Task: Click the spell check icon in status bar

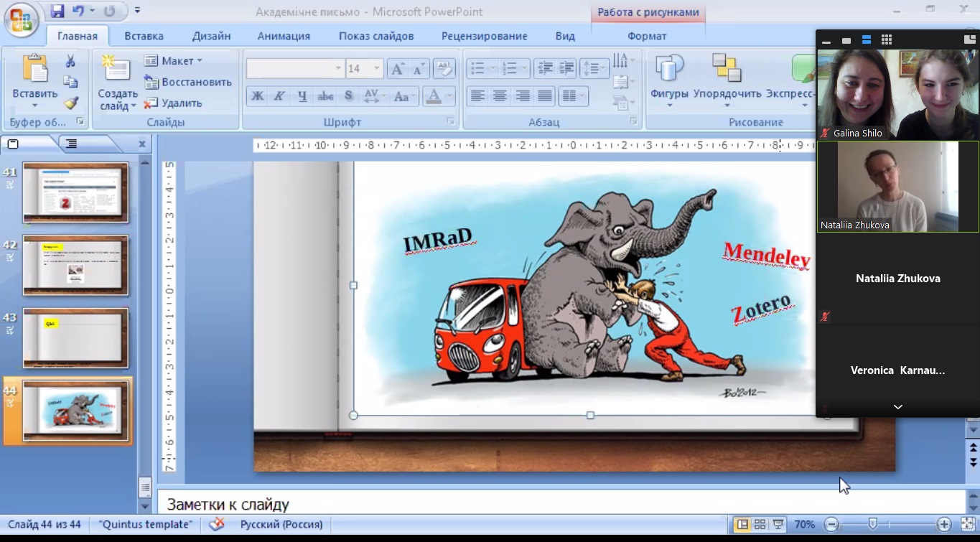Action: click(x=216, y=524)
